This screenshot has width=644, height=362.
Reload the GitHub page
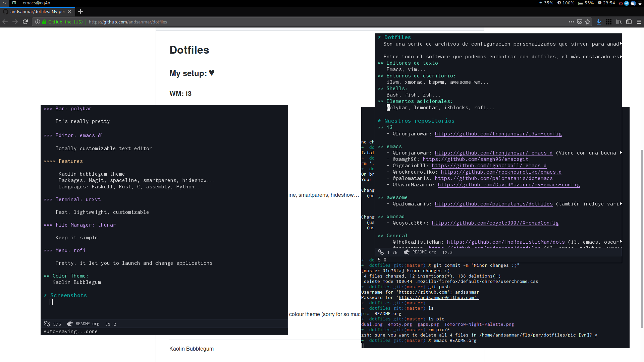point(25,22)
